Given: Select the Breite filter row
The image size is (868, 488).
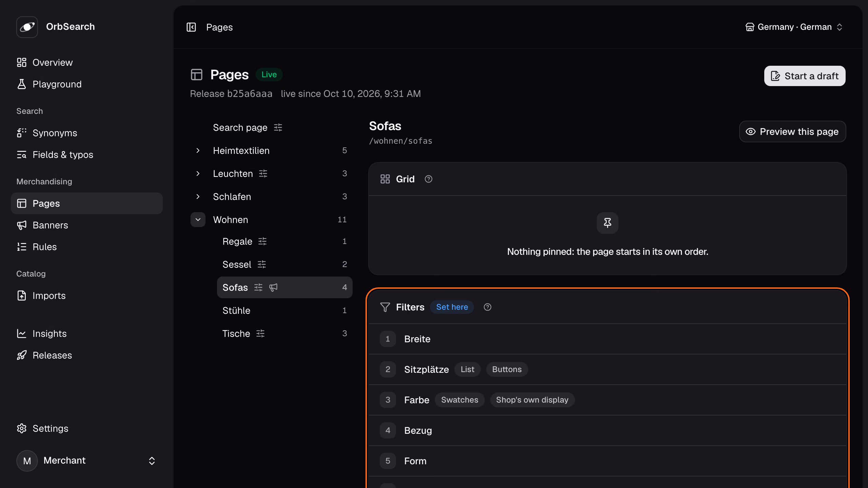Looking at the screenshot, I should click(607, 339).
